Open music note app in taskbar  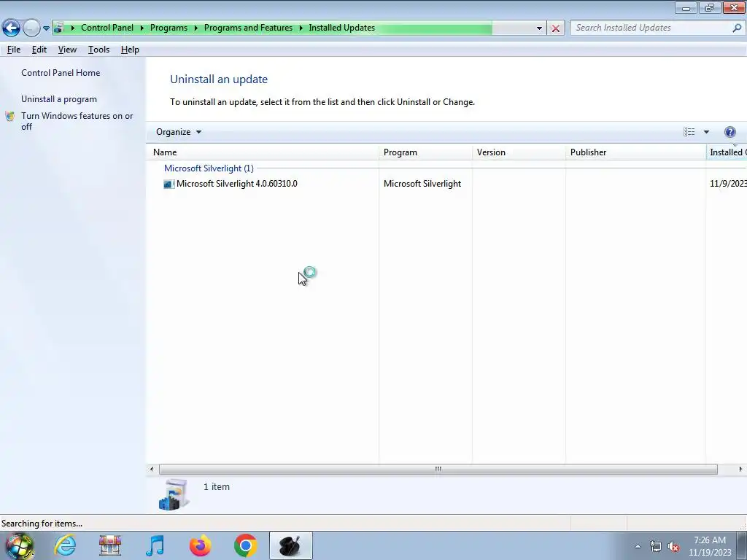(x=155, y=545)
